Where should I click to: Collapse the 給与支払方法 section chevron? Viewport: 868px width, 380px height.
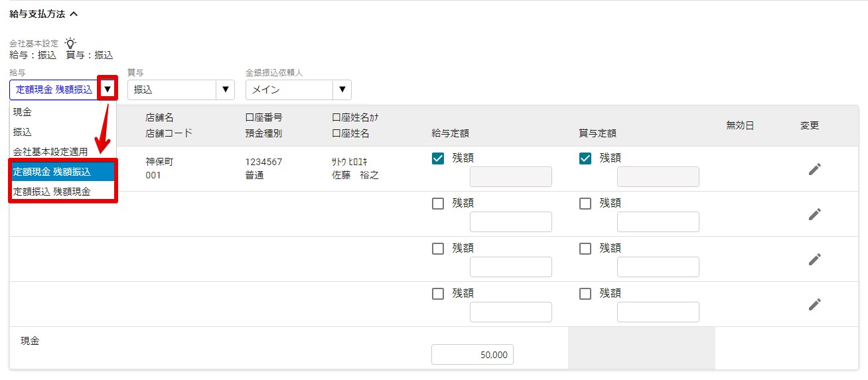(74, 14)
